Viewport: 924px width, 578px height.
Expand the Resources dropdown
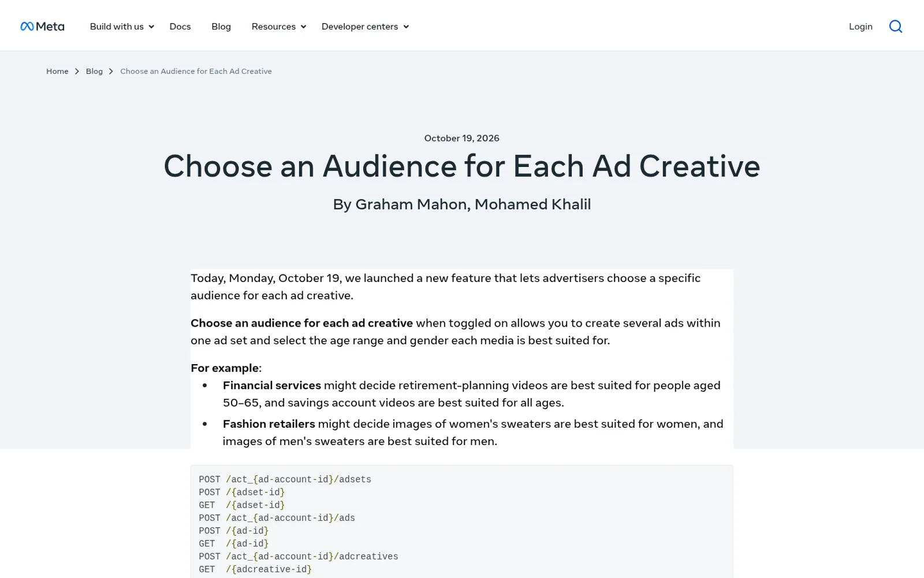279,27
